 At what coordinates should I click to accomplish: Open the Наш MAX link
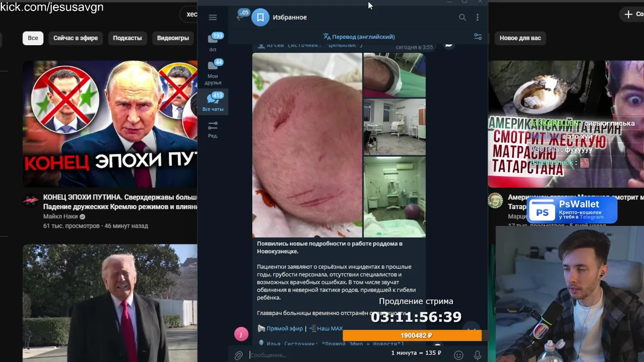[x=330, y=328]
